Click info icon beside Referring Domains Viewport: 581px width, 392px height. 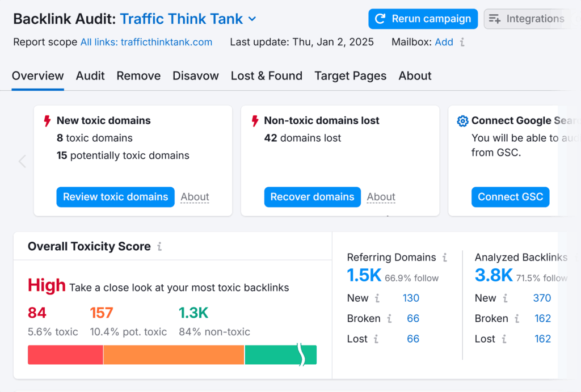click(x=445, y=258)
